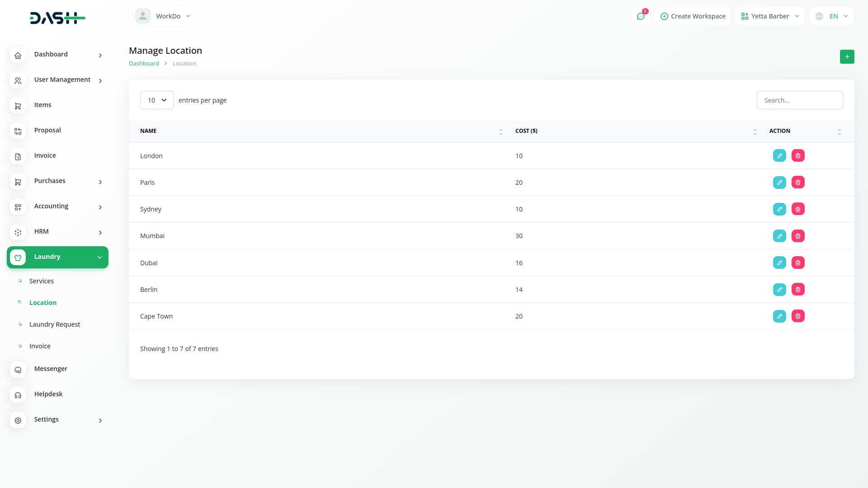Follow the Dashboard breadcrumb link
The image size is (868, 488).
[144, 64]
